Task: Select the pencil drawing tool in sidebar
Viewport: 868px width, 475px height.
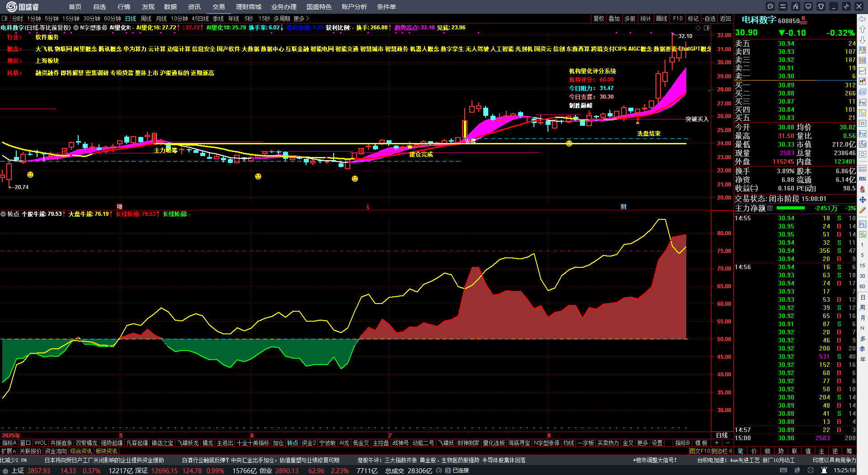Action: 863,210
